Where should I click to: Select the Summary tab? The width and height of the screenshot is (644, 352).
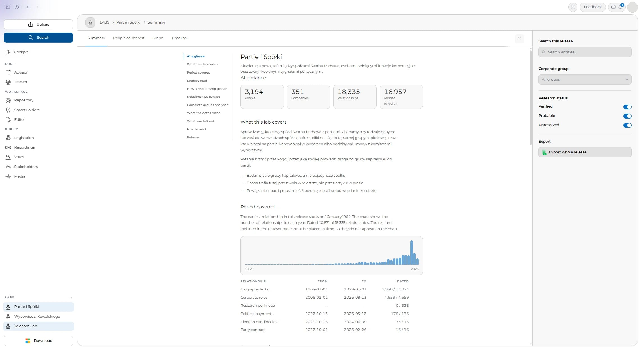tap(96, 38)
